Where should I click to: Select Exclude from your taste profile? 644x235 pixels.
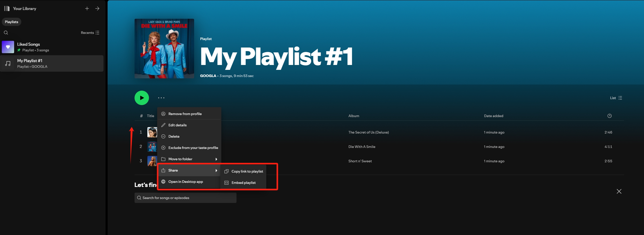[x=190, y=148]
